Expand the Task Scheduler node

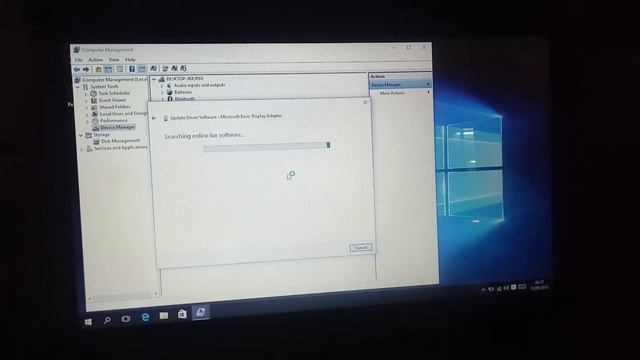86,93
